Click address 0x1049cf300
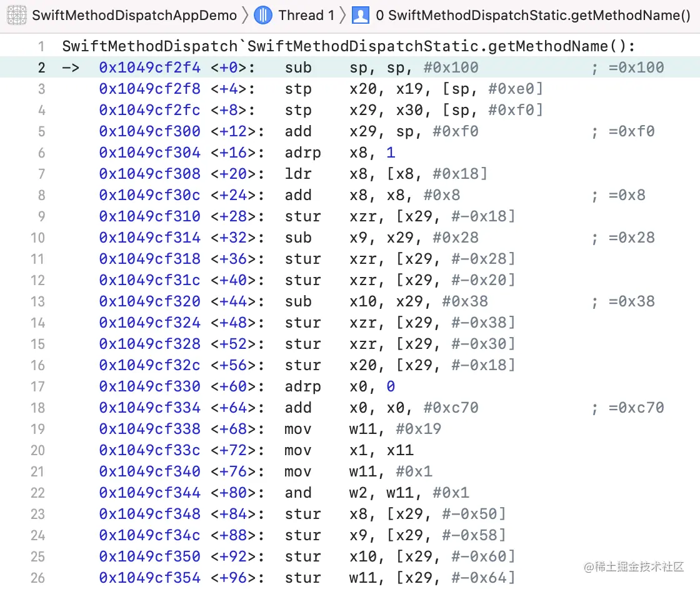The image size is (700, 589). point(149,131)
